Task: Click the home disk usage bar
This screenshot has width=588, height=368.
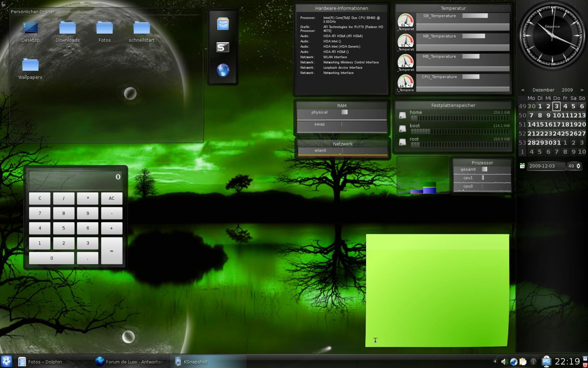Action: tap(460, 118)
